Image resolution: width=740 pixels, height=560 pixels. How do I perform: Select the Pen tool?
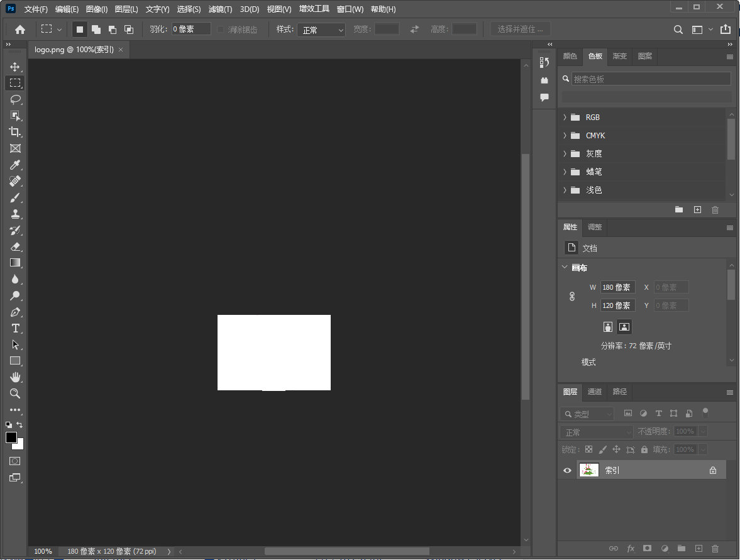(x=15, y=312)
